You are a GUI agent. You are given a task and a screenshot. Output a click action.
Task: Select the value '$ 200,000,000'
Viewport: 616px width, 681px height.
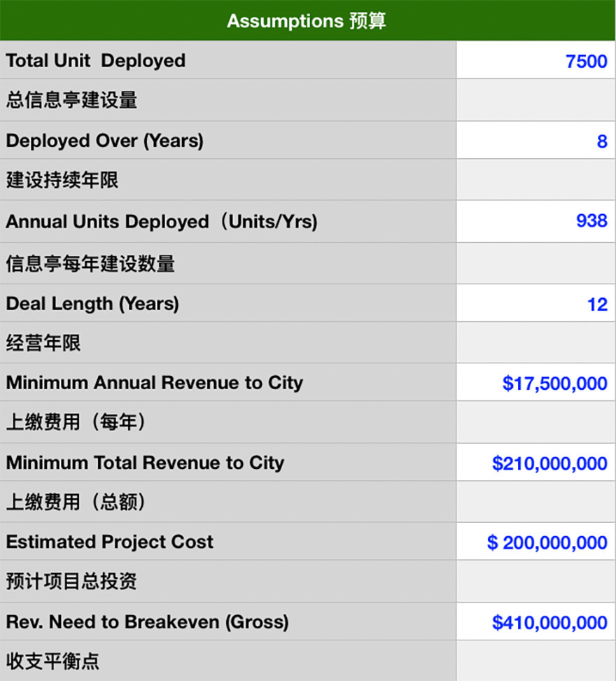click(547, 542)
